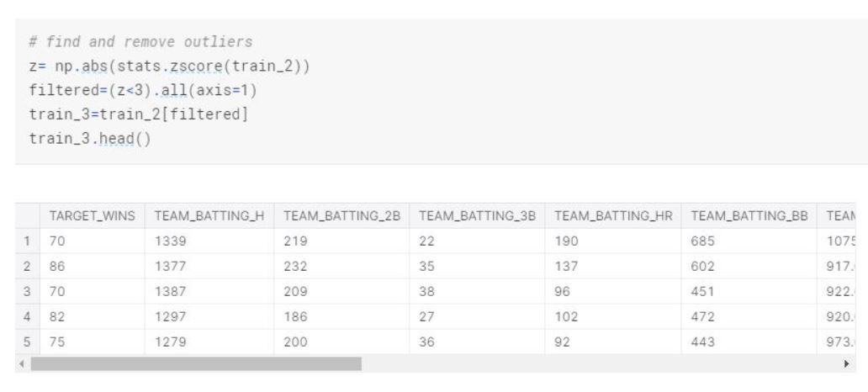Image resolution: width=868 pixels, height=392 pixels.
Task: Select the TEAM_BATTING_2B column header
Action: (x=341, y=216)
